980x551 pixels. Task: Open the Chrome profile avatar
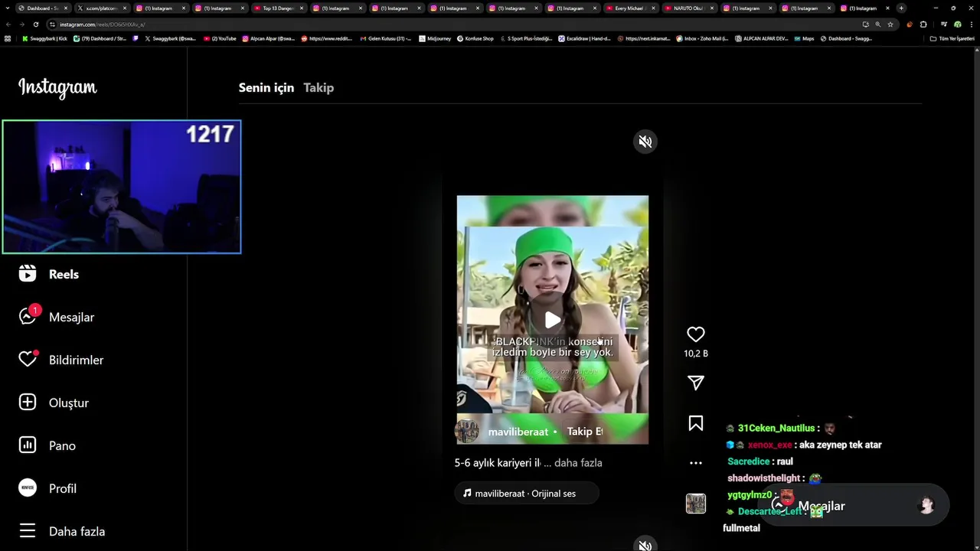click(x=957, y=24)
